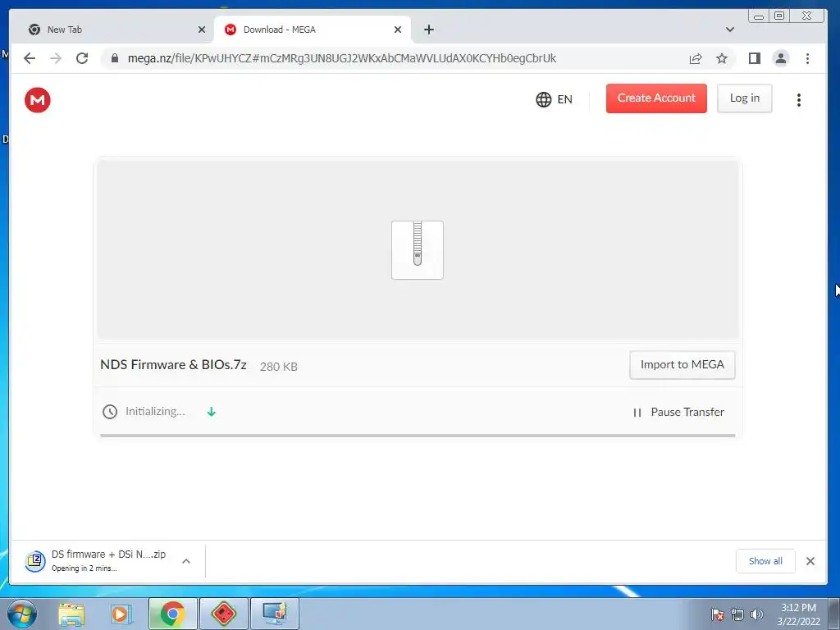Image resolution: width=840 pixels, height=630 pixels.
Task: Open the Windows Start menu
Action: (x=21, y=614)
